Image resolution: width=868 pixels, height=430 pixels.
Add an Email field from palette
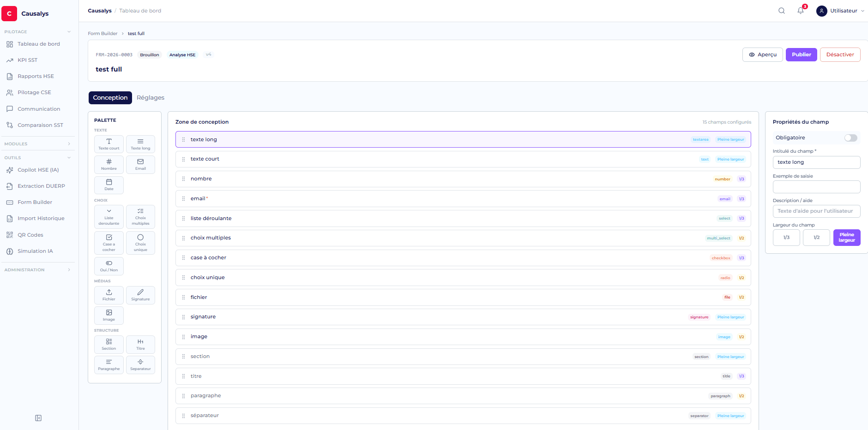coord(140,164)
